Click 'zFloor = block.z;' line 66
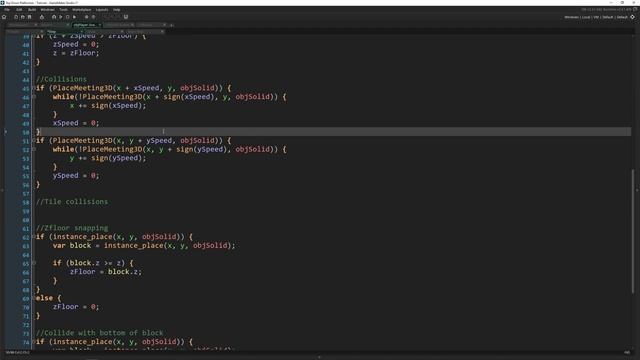 (105, 271)
